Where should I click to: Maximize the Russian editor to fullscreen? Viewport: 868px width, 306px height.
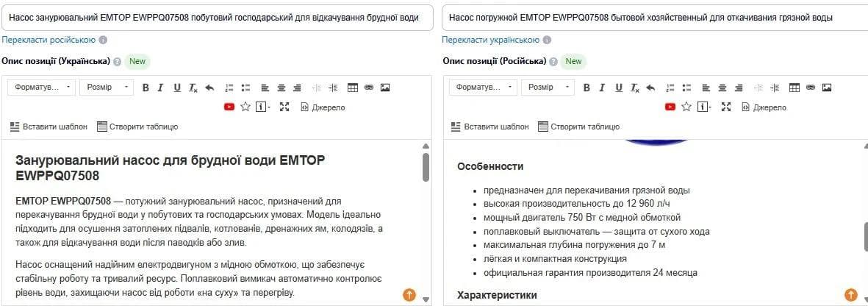(x=725, y=107)
